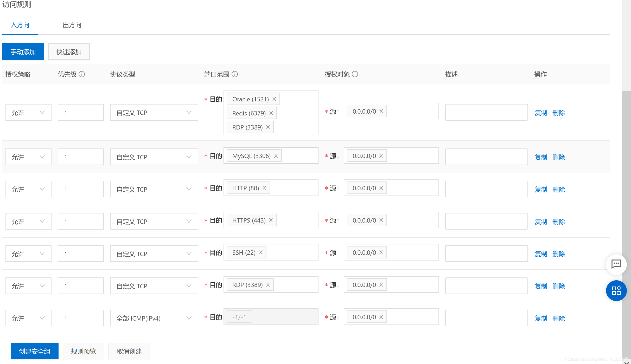Click 复制 link in the MySQL row

tap(541, 157)
